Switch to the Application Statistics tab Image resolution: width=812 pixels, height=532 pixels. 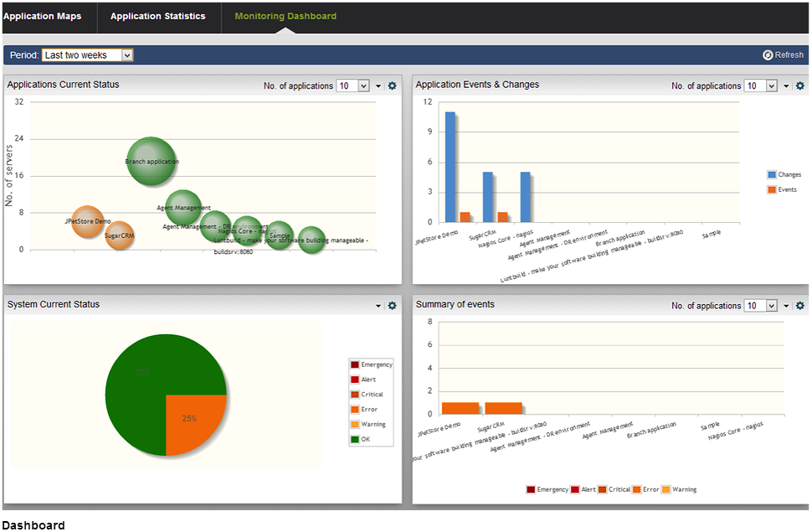tap(157, 16)
